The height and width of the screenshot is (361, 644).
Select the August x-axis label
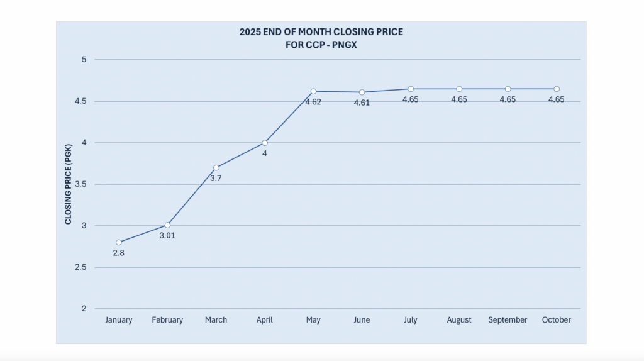click(459, 320)
